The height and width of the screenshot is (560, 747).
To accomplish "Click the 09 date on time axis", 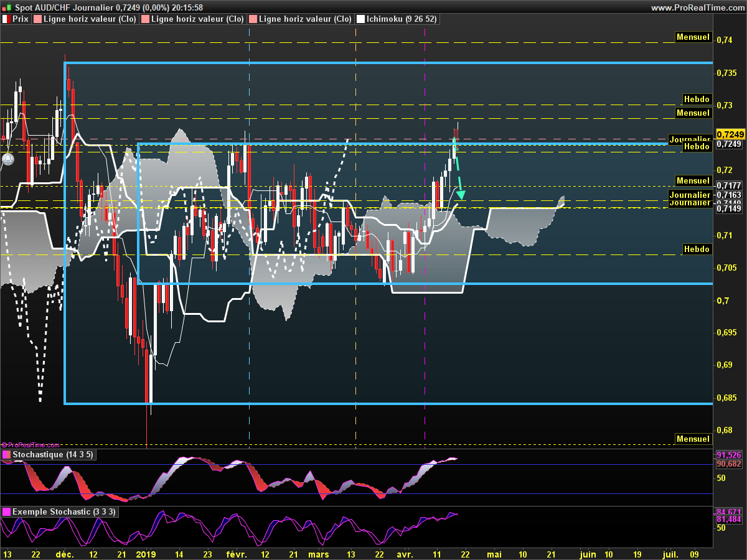I will coord(695,554).
